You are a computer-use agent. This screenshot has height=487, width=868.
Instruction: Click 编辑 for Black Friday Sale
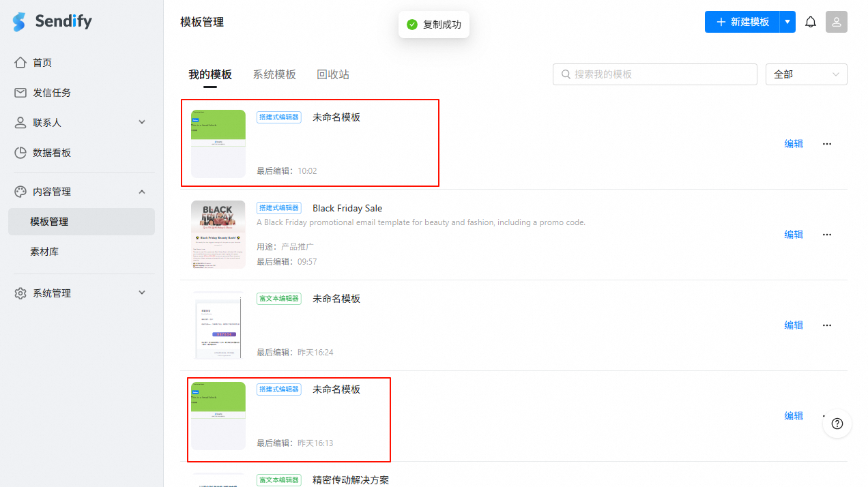pyautogui.click(x=794, y=235)
